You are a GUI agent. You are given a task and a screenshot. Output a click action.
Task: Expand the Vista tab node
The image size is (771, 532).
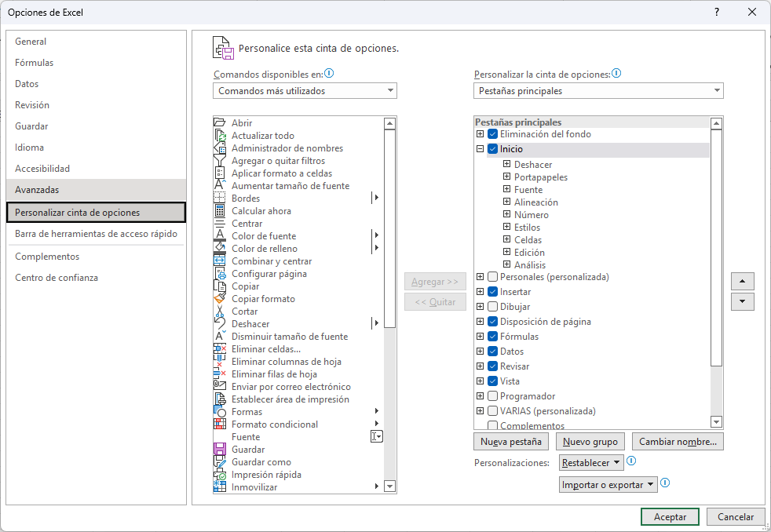pos(481,381)
